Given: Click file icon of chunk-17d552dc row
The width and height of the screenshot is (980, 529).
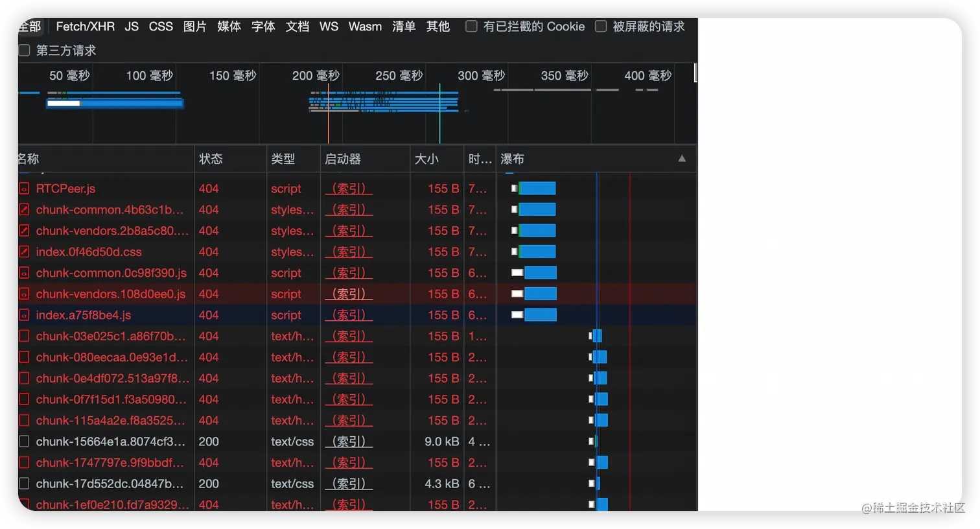Looking at the screenshot, I should point(24,484).
